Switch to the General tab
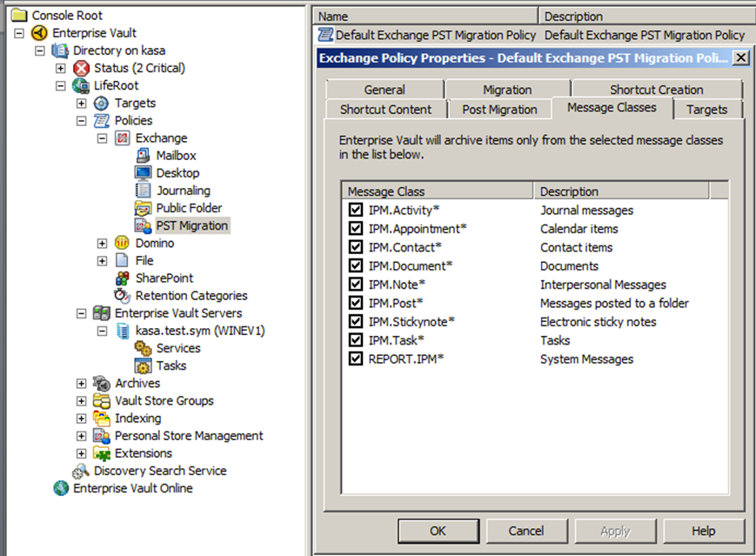Viewport: 756px width, 556px height. (385, 90)
